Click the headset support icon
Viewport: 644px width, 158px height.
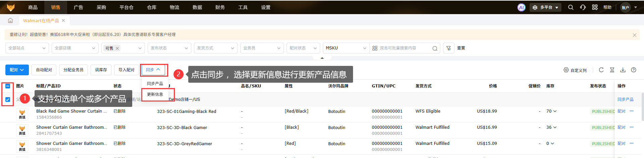[583, 7]
